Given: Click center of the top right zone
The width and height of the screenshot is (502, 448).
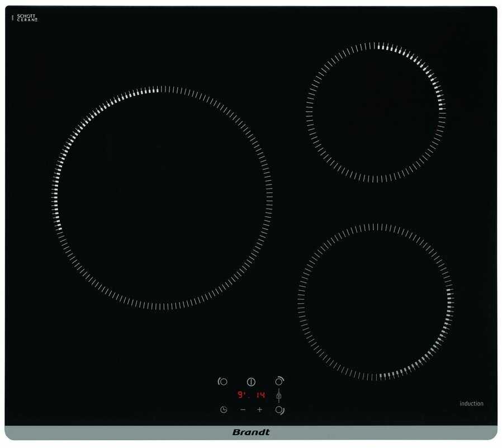Looking at the screenshot, I should point(376,112).
